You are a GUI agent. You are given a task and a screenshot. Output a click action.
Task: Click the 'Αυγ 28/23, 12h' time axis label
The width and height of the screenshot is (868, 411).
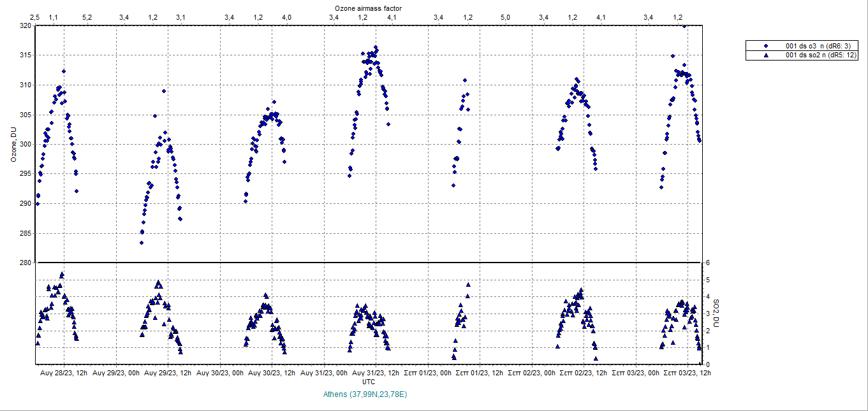64,373
